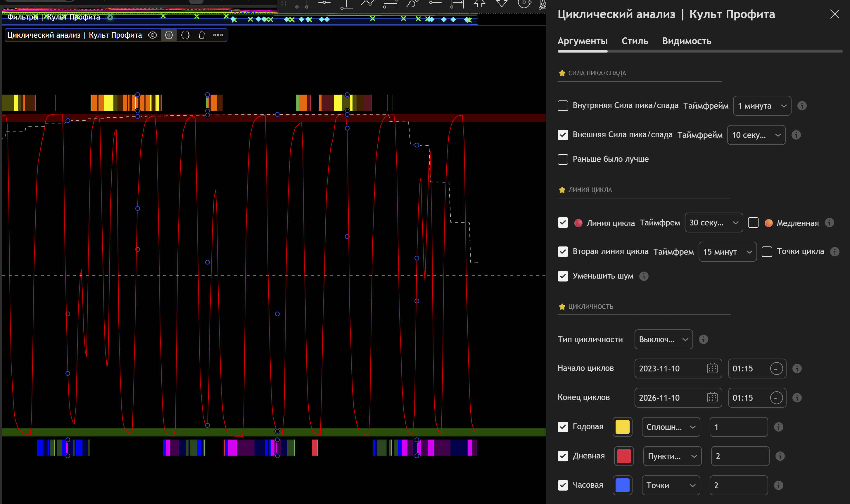Expand the 1 минута timeframe dropdown
850x504 pixels.
[x=762, y=106]
